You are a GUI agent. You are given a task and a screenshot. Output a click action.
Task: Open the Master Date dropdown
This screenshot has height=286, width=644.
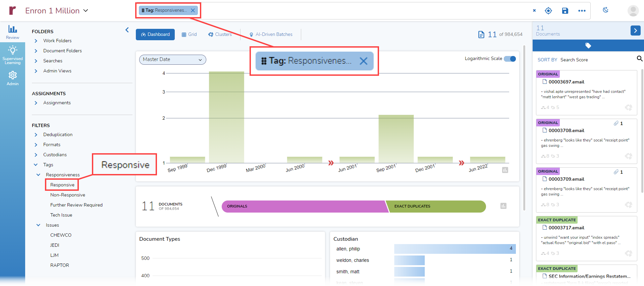click(172, 60)
